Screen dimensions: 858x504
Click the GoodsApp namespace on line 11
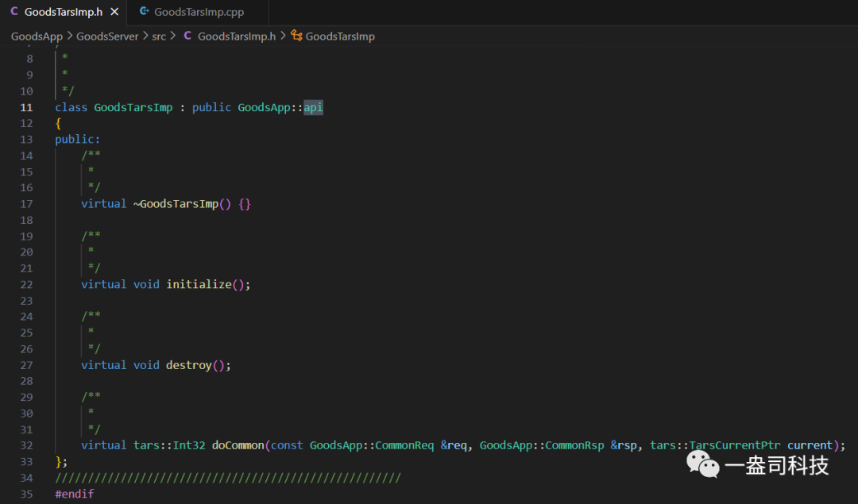(264, 107)
